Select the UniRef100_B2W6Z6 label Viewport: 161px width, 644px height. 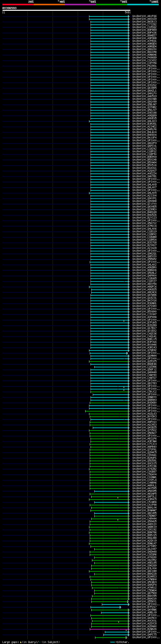pyautogui.click(x=144, y=629)
